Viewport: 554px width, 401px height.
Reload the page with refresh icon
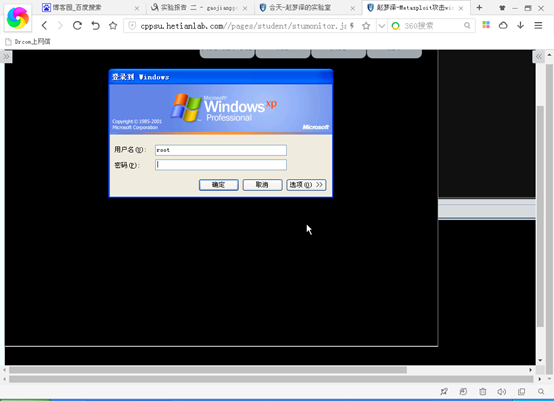point(77,25)
